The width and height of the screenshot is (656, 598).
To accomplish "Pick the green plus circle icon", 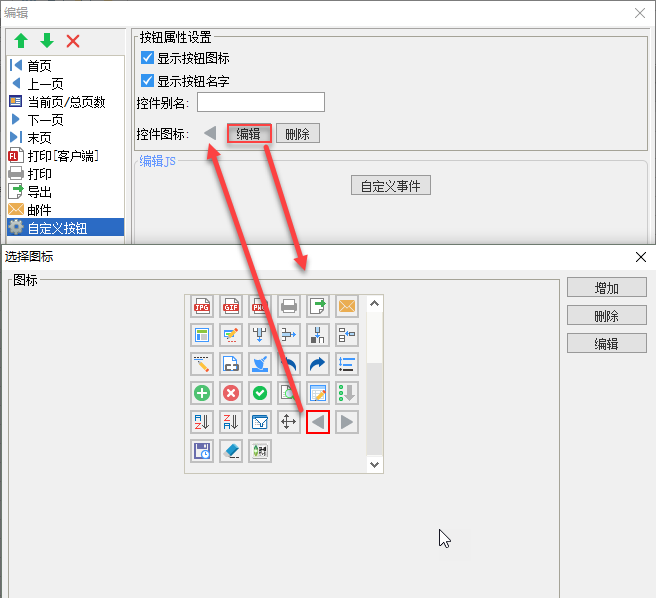I will point(202,393).
